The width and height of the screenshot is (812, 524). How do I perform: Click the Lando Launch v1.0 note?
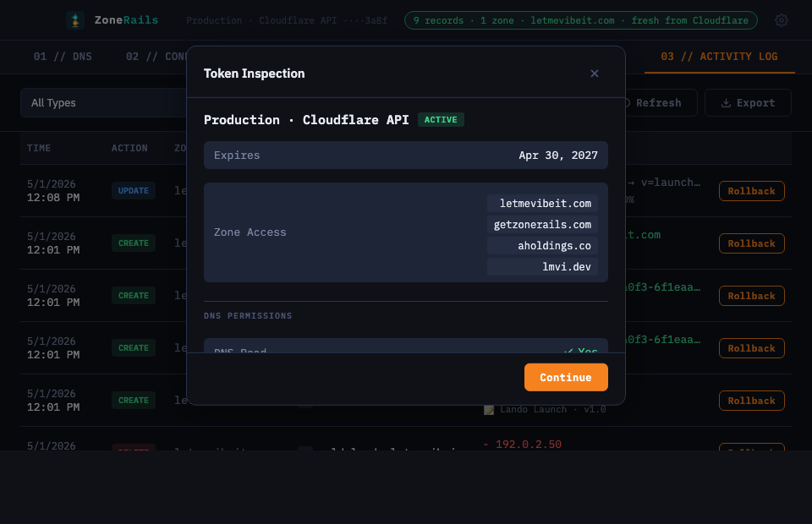(x=545, y=410)
